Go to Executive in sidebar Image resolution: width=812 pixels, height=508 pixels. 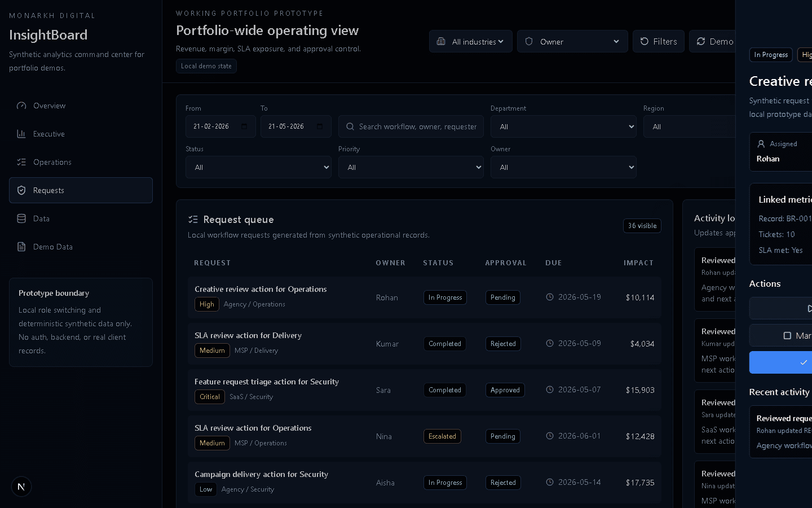coord(81,134)
